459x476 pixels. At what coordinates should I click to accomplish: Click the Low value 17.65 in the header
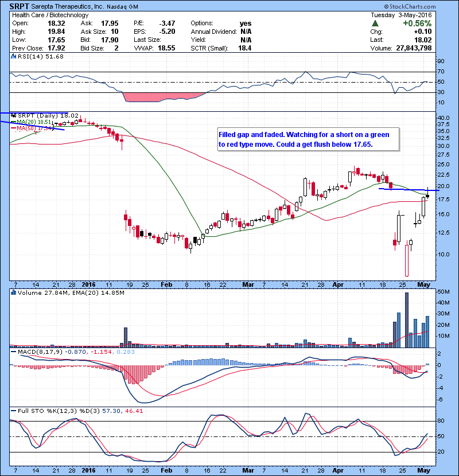pyautogui.click(x=56, y=40)
